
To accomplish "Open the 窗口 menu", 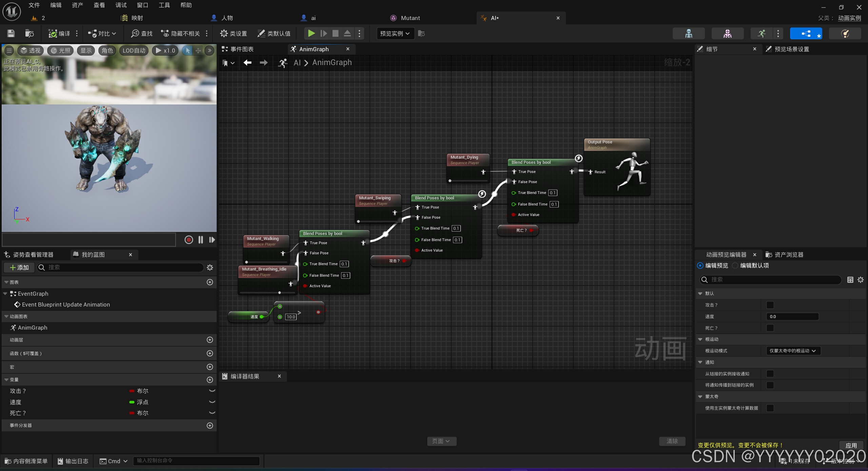I will click(x=142, y=5).
